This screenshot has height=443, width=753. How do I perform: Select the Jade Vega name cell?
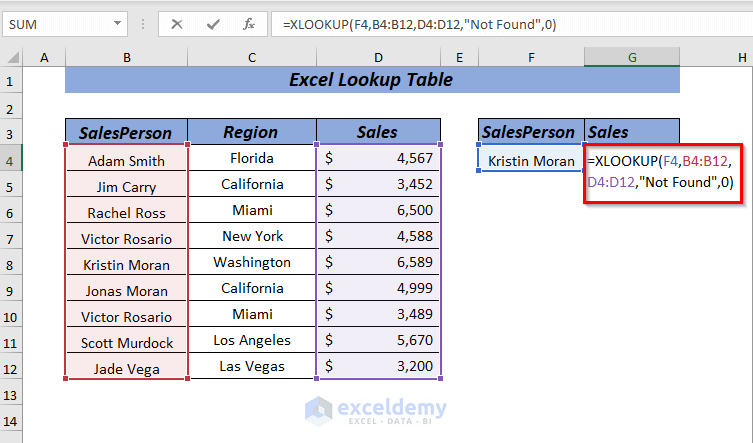point(126,369)
